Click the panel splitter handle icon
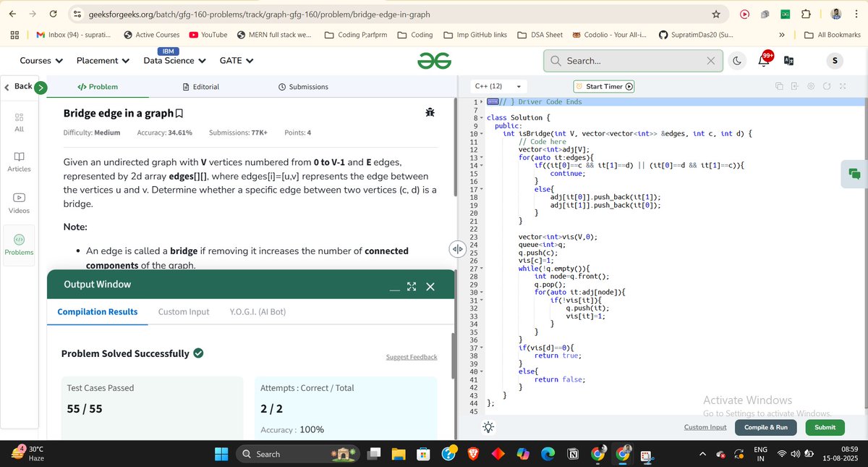Image resolution: width=868 pixels, height=467 pixels. click(x=456, y=248)
